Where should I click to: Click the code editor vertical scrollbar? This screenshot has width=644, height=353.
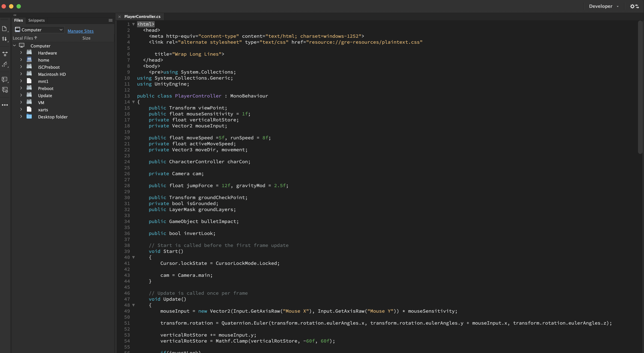click(x=640, y=87)
